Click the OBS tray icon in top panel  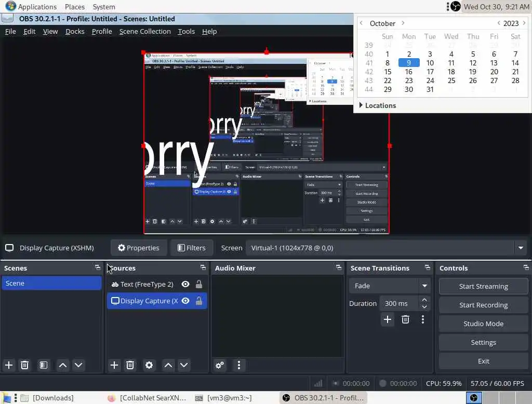[455, 6]
